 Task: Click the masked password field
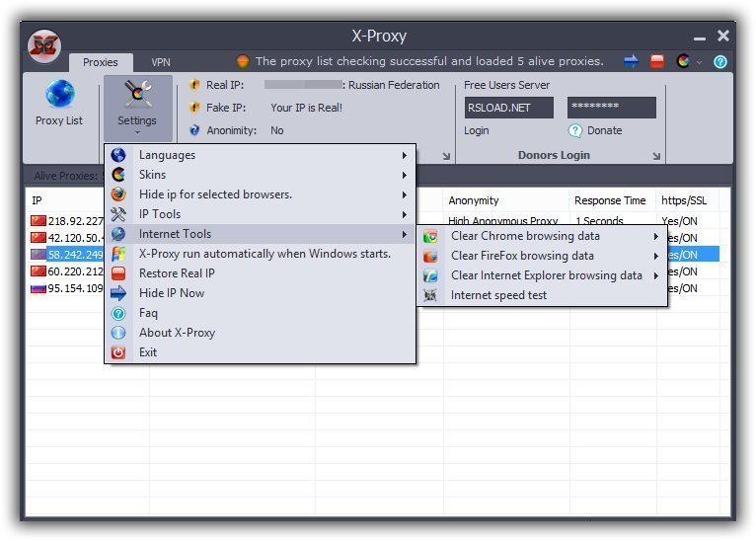[x=612, y=108]
